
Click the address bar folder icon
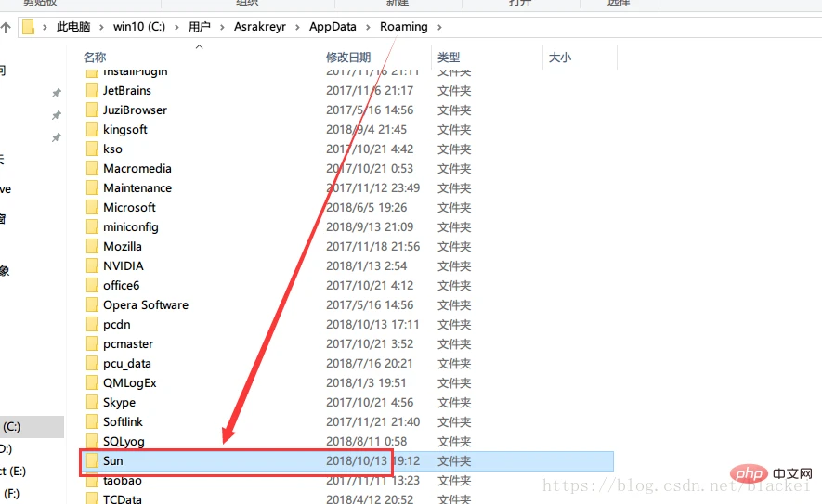(29, 27)
